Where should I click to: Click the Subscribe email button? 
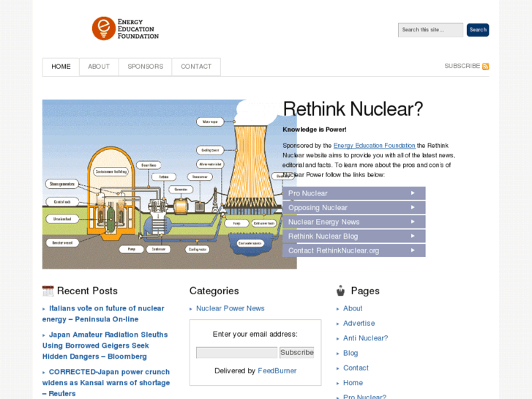pos(297,352)
